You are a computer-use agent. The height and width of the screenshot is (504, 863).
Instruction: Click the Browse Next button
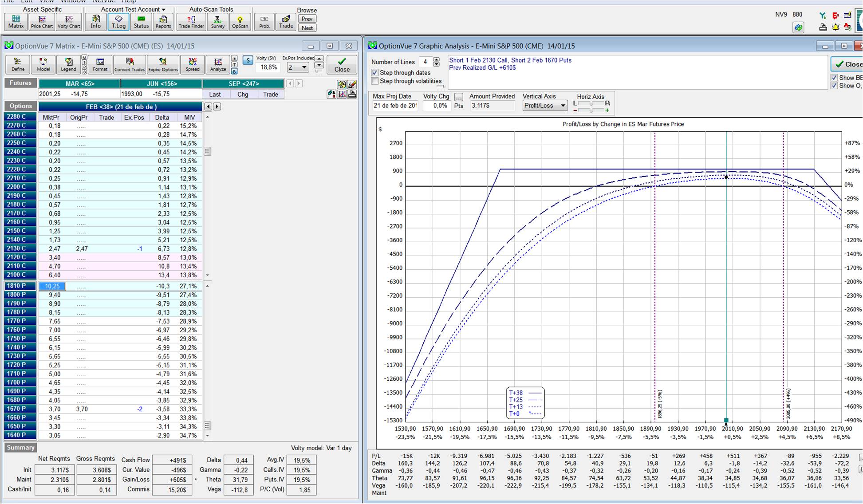coord(307,28)
